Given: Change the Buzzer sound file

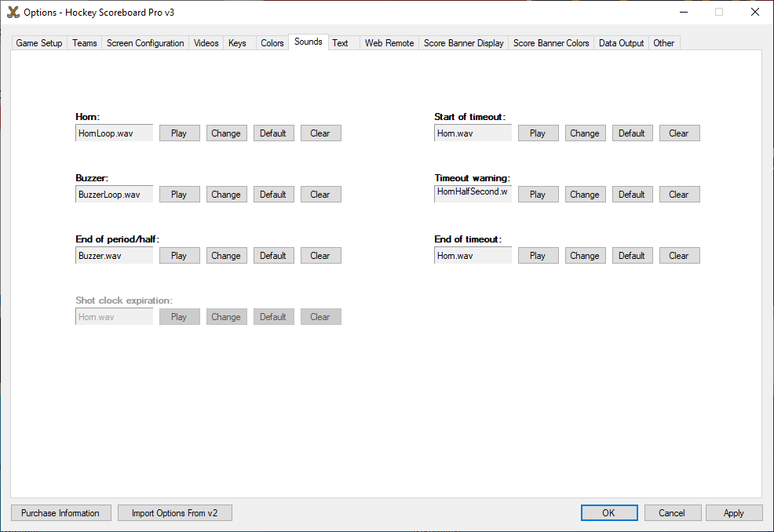Looking at the screenshot, I should (x=226, y=195).
